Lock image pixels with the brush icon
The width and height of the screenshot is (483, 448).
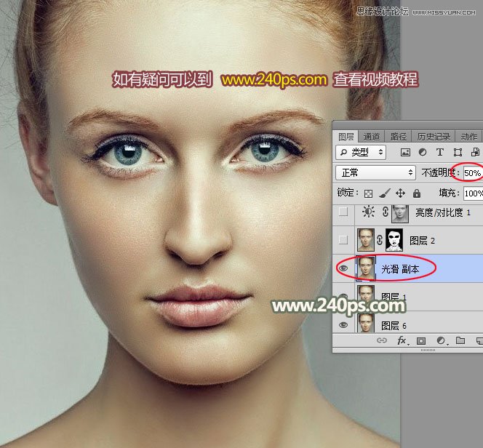(x=385, y=193)
